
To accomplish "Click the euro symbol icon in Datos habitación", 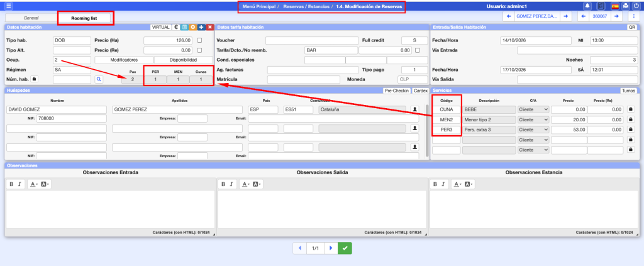I will pos(176,27).
